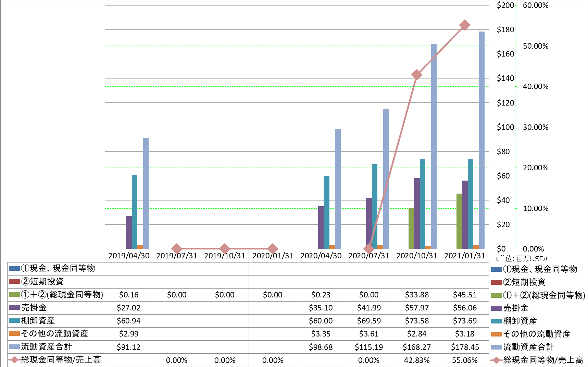Select the その他の流動資産 row header in the data table
The image size is (588, 367).
coord(56,334)
